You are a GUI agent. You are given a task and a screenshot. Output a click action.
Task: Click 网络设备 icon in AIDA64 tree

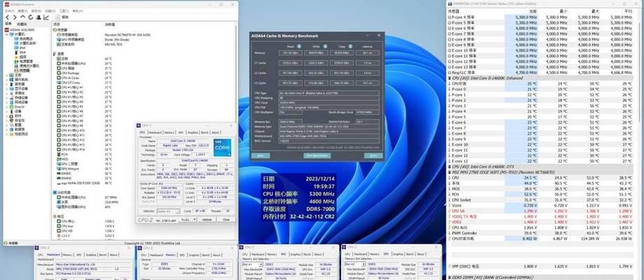tap(11, 102)
